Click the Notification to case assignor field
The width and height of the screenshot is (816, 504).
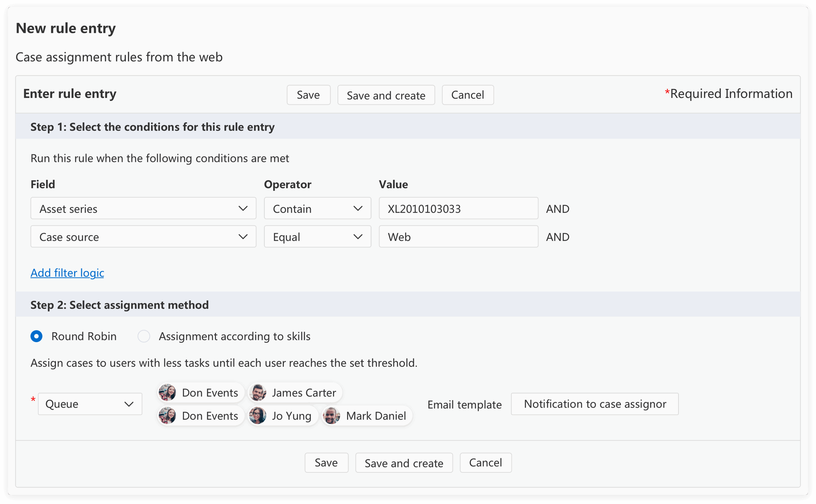tap(594, 404)
